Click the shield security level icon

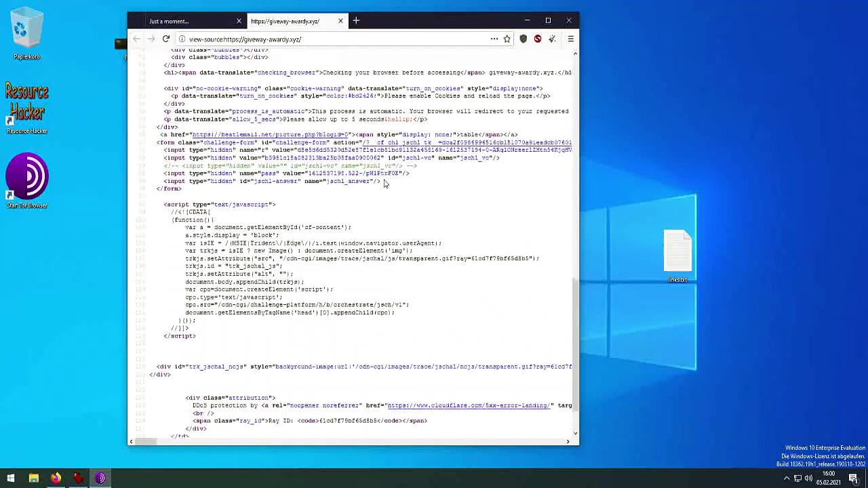pos(523,39)
